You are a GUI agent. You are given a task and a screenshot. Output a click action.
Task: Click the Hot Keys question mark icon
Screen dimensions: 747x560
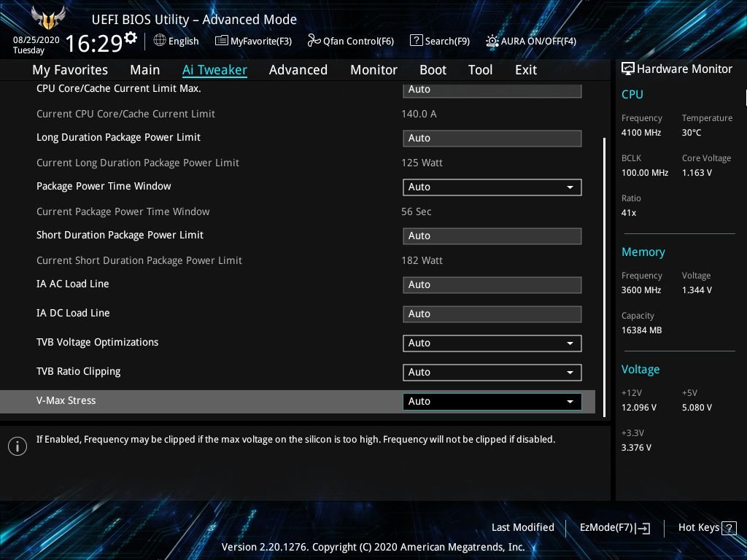tap(729, 528)
